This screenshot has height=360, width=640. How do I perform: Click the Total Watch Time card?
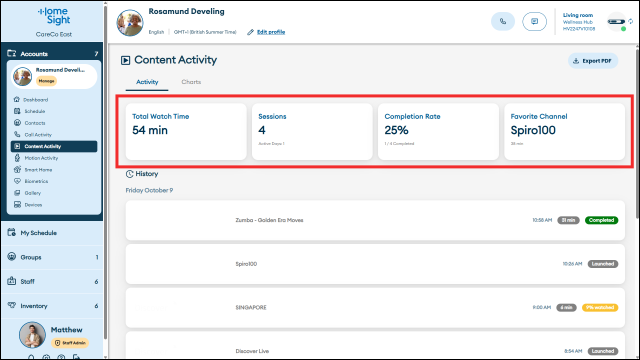point(186,131)
